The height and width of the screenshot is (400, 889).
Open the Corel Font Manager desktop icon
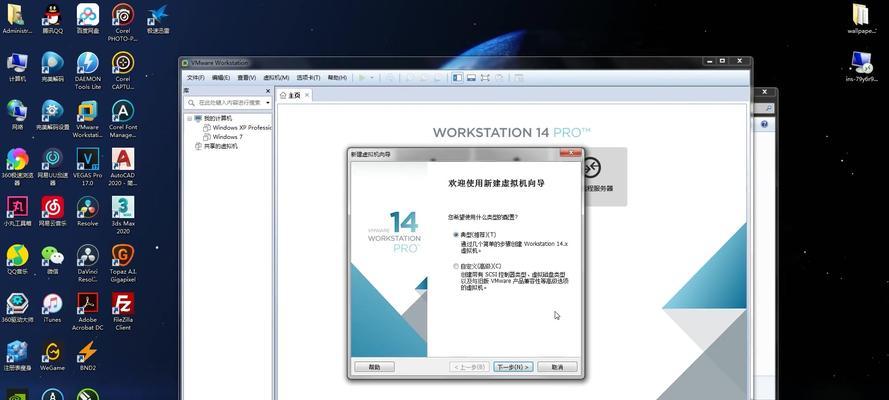click(x=122, y=119)
